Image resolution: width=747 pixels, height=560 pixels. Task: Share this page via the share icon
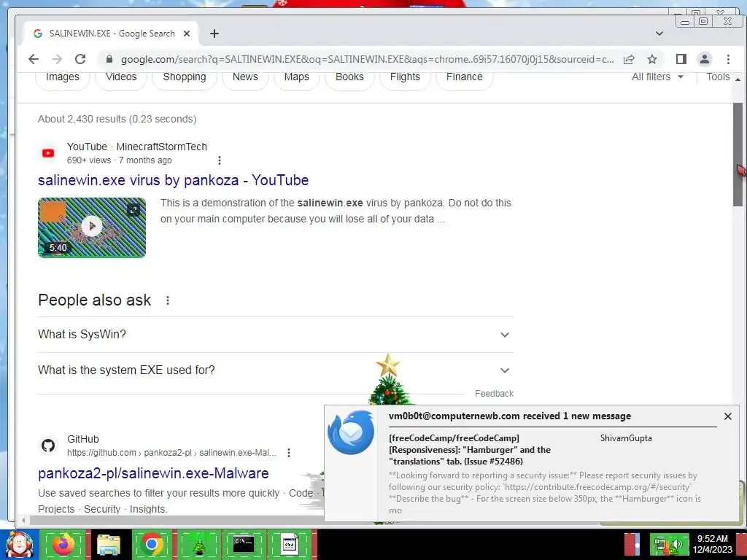(629, 59)
